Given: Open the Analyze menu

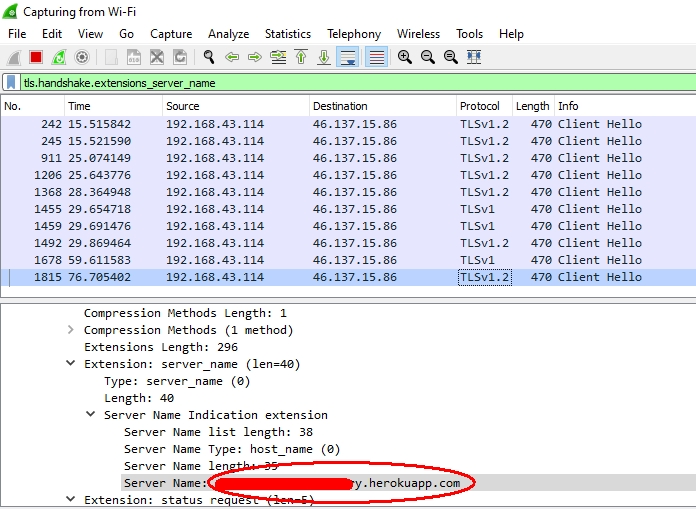Looking at the screenshot, I should click(x=229, y=34).
